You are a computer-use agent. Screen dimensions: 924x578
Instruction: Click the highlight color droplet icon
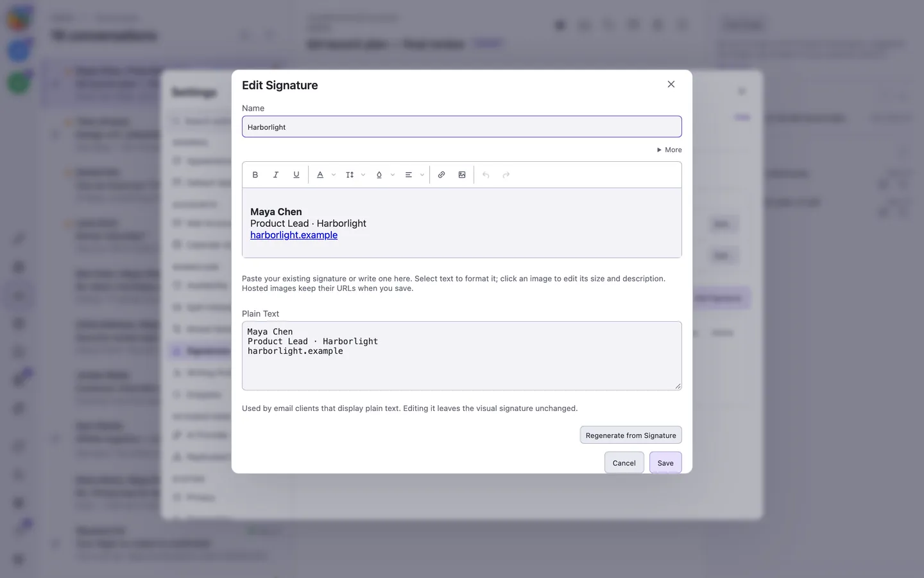click(x=379, y=175)
